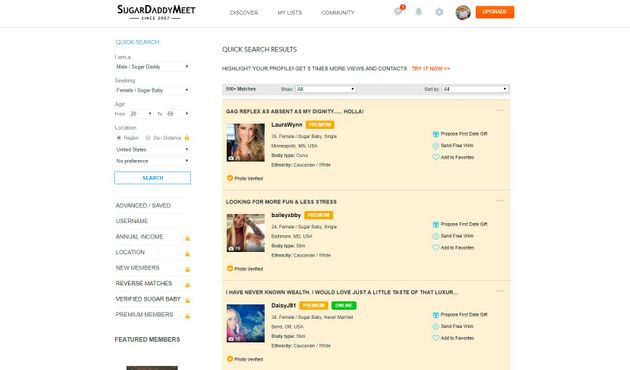This screenshot has height=370, width=630.
Task: Expand the Seeking Female / Sugar Baby dropdown
Action: [152, 90]
